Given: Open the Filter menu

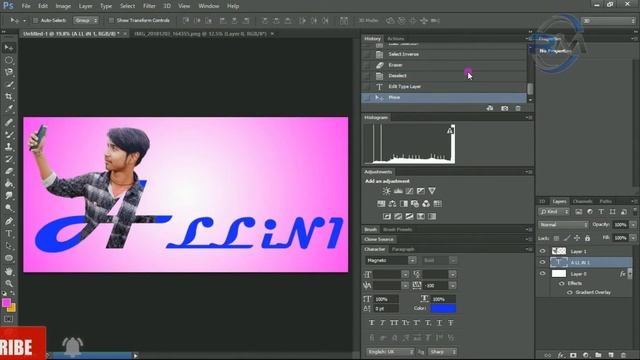Looking at the screenshot, I should tap(149, 6).
